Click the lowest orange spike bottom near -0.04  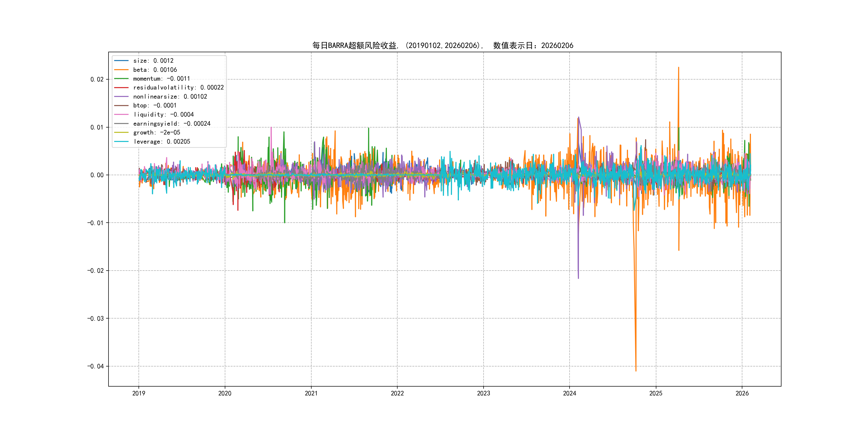point(636,371)
